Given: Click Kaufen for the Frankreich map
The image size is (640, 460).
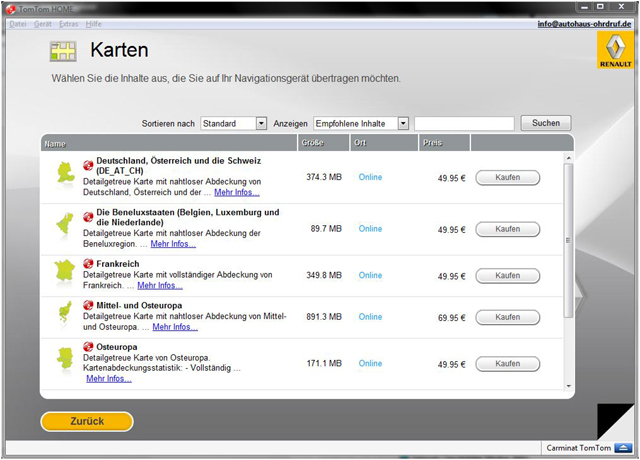Looking at the screenshot, I should [507, 275].
